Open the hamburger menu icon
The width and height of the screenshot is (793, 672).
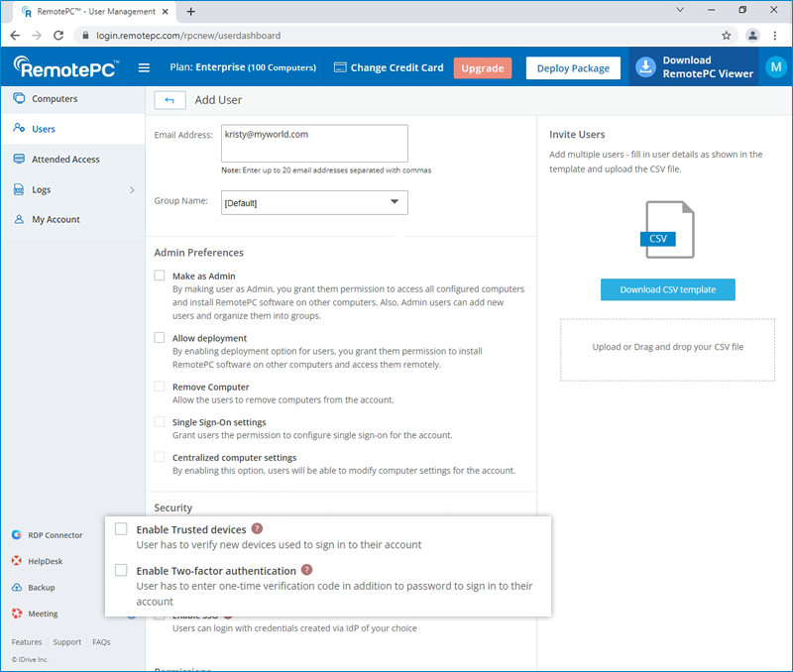[144, 67]
